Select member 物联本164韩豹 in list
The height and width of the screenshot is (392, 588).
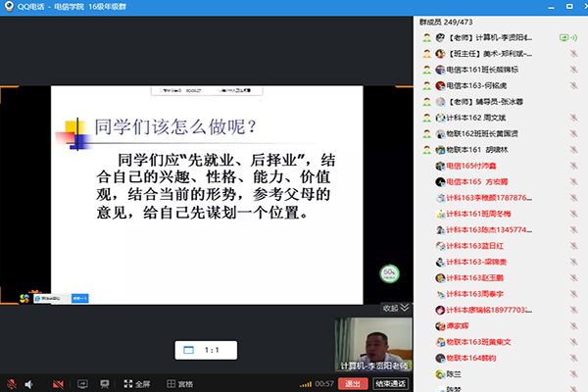[470, 358]
